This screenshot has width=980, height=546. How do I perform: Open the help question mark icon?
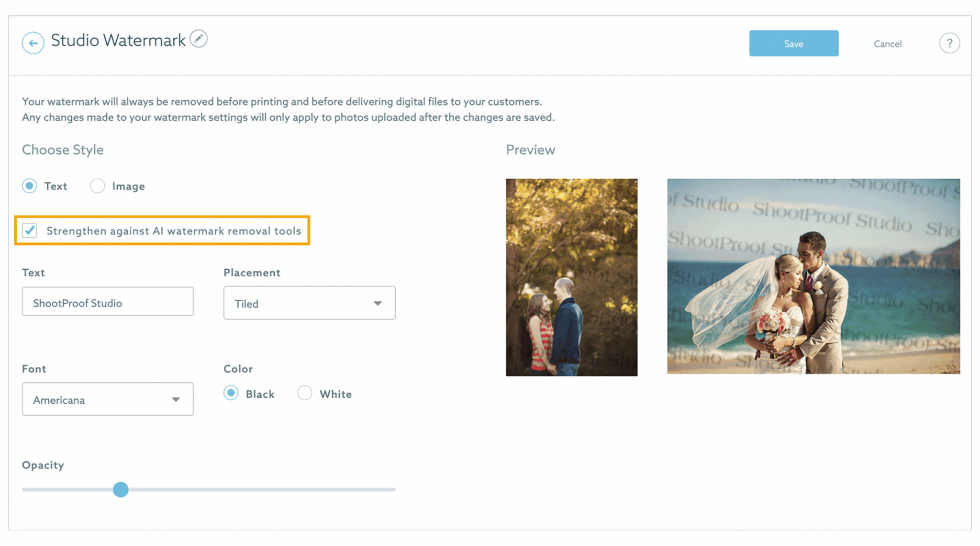[949, 44]
